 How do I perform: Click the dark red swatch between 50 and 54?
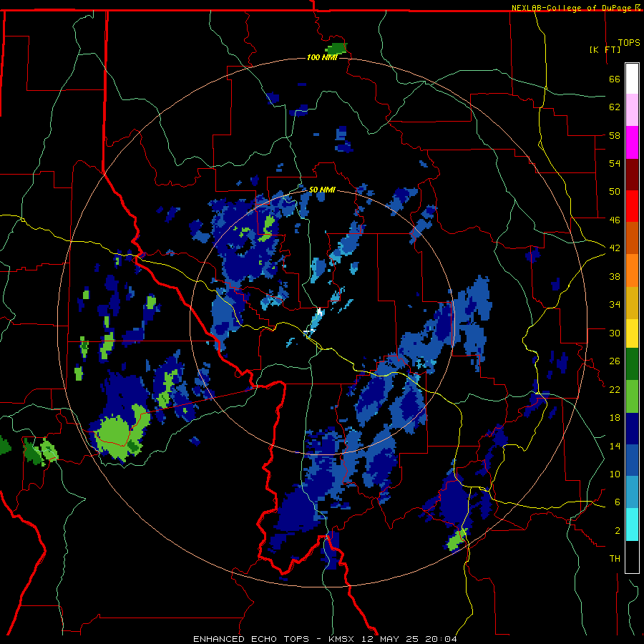pyautogui.click(x=632, y=174)
